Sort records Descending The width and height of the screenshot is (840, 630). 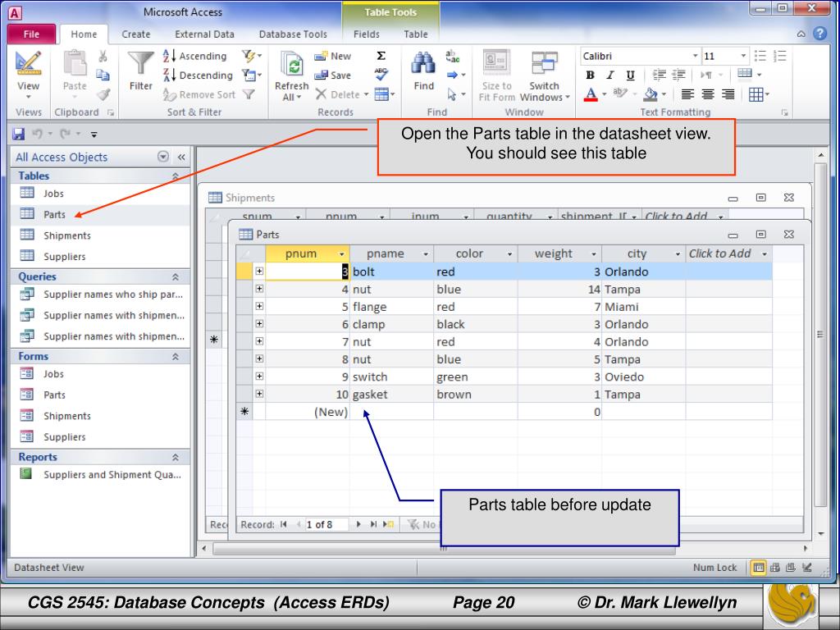(x=198, y=75)
